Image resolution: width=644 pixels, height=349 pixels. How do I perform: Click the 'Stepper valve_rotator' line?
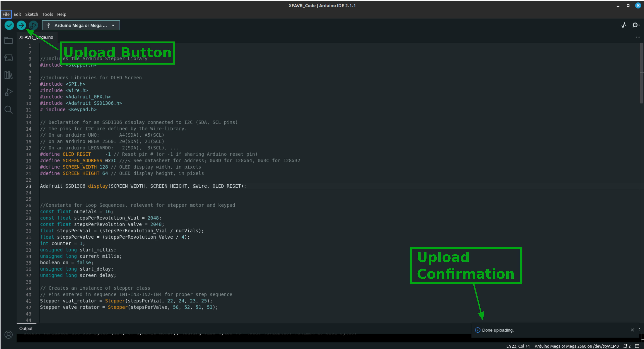(129, 307)
